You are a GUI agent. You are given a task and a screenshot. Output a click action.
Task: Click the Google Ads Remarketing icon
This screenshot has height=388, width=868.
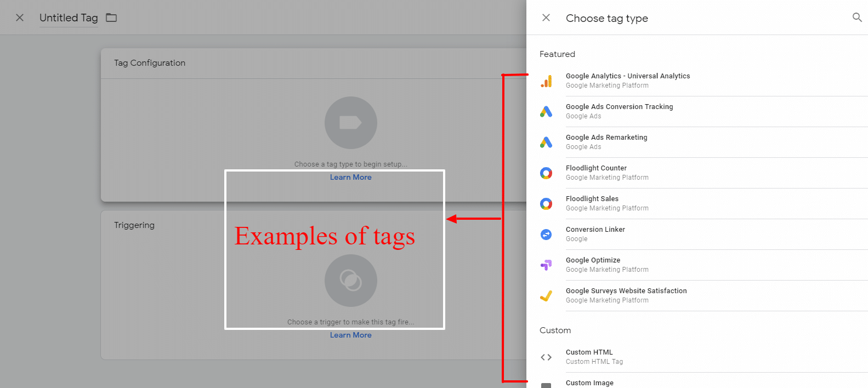pos(546,142)
